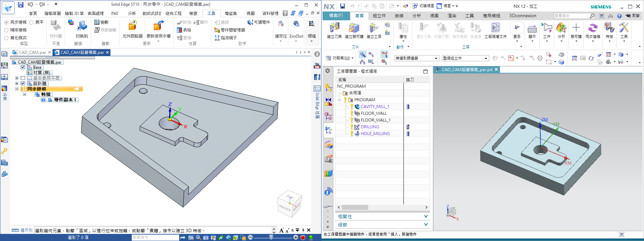Open the PMI tab in Solid Edge
Screen dimensions: 644x241
(115, 14)
